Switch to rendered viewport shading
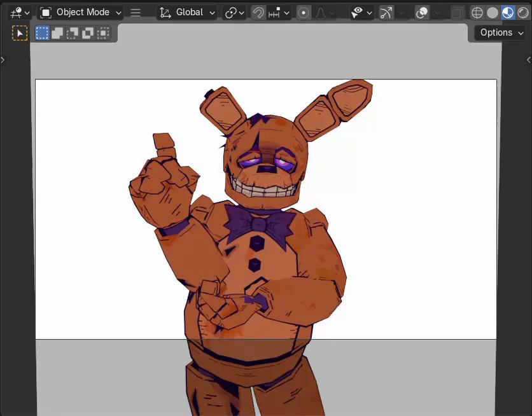 523,13
